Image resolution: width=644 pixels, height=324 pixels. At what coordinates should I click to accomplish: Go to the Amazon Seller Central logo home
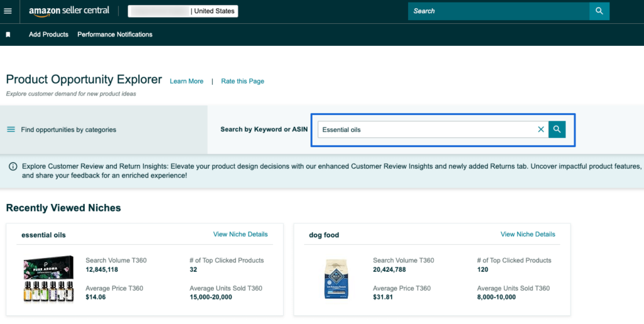pos(69,11)
